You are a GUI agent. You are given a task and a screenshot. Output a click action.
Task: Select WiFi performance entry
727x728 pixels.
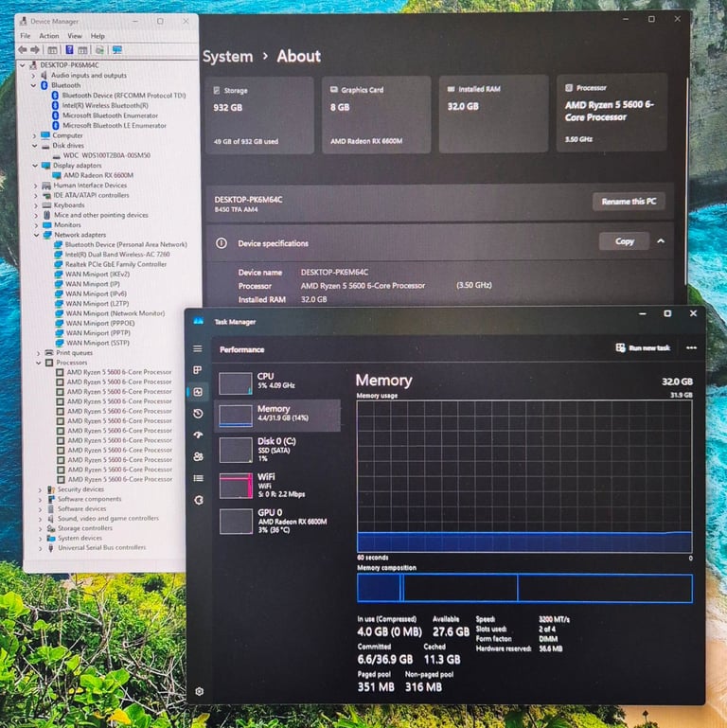click(277, 485)
